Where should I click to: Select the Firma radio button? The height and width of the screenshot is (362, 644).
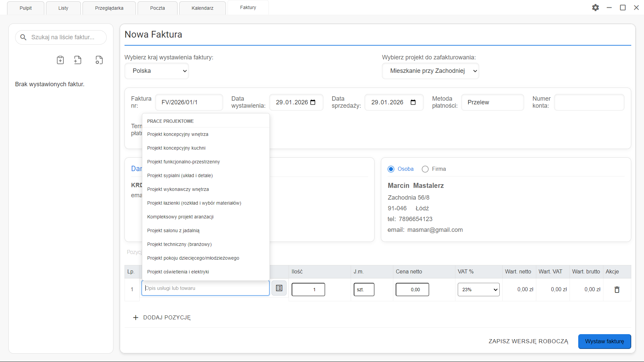(x=425, y=169)
